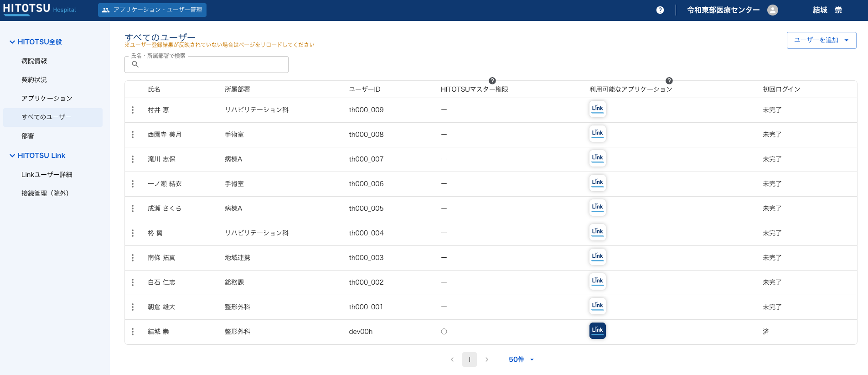868x375 pixels.
Task: Collapse the HITOTSU Link sidebar section
Action: point(12,156)
